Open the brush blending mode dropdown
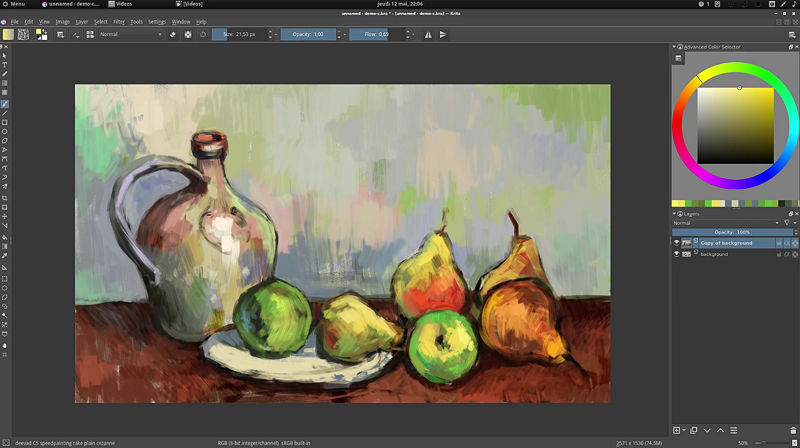The width and height of the screenshot is (800, 448). [130, 34]
